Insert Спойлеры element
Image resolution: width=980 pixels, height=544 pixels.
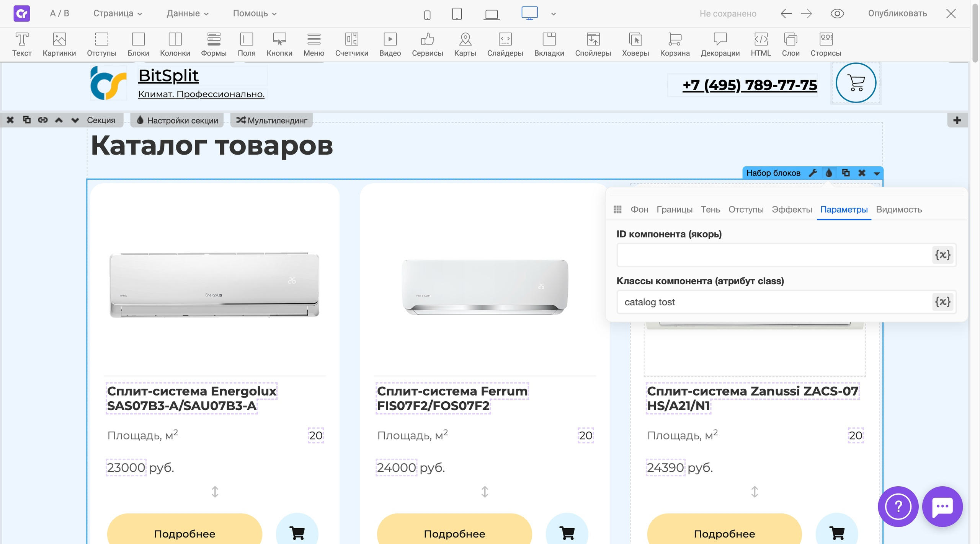coord(593,44)
